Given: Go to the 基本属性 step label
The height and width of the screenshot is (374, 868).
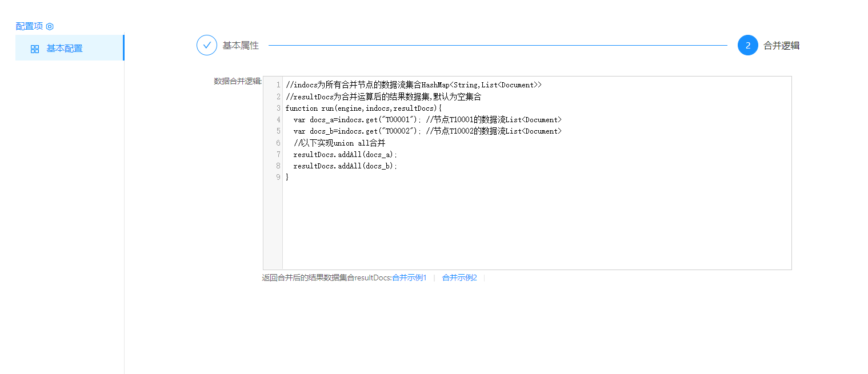Looking at the screenshot, I should pyautogui.click(x=241, y=46).
